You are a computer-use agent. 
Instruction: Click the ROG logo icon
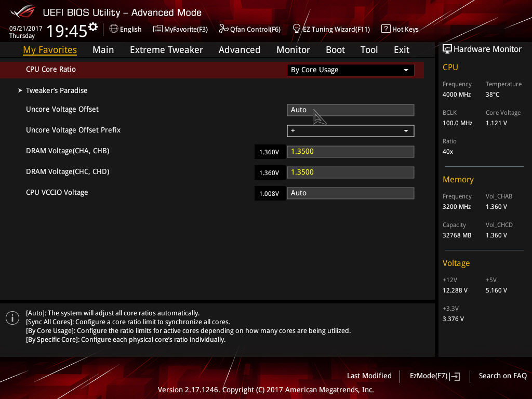click(x=23, y=11)
